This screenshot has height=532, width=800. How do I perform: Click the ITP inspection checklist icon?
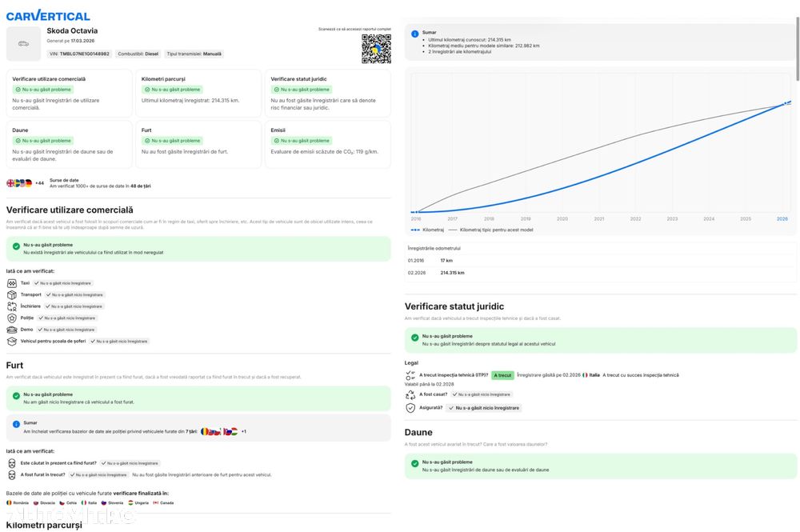[x=410, y=375]
